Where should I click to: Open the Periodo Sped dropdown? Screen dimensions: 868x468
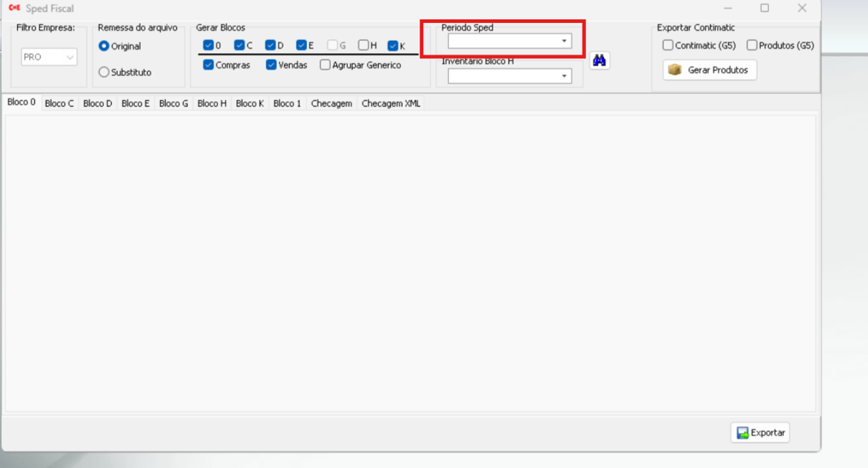pyautogui.click(x=564, y=41)
